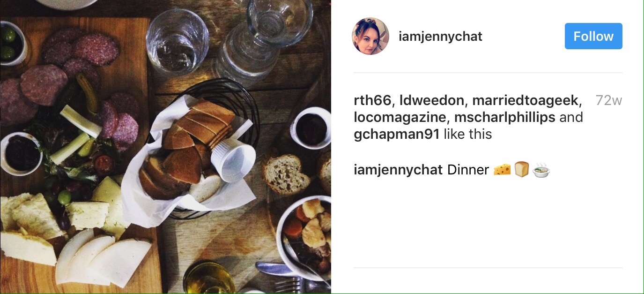644x294 pixels.
Task: Click the cheese emoji in the caption
Action: pyautogui.click(x=502, y=169)
